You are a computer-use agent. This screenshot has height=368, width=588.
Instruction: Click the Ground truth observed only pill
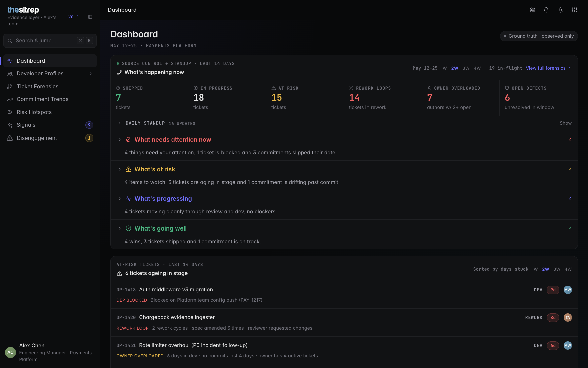click(539, 36)
